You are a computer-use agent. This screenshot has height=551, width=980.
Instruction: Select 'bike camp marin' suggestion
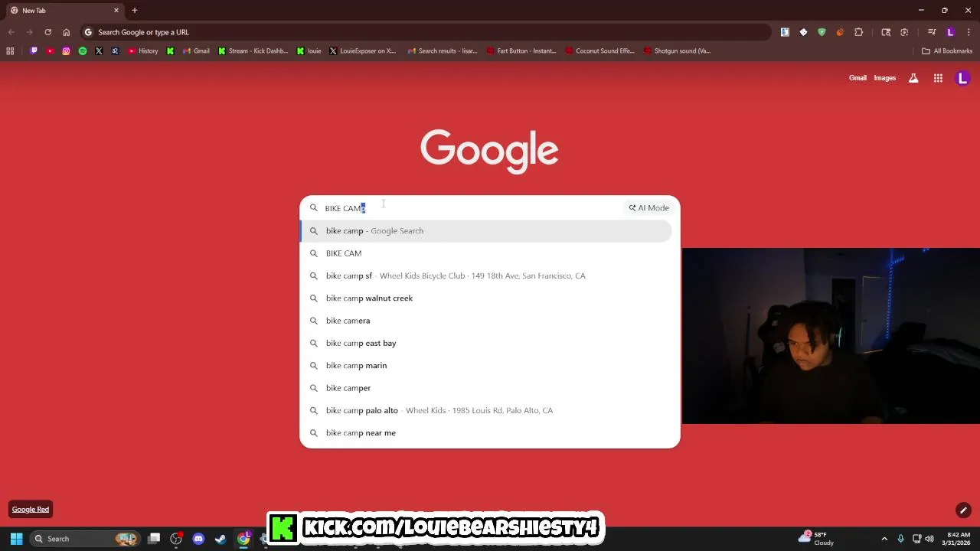[486, 366]
